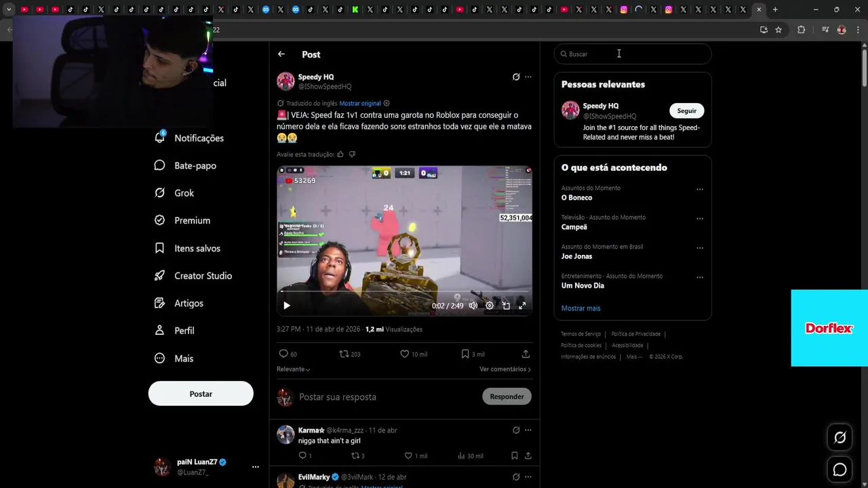Click the Responder button
Screen dimensions: 868x488
point(507,396)
